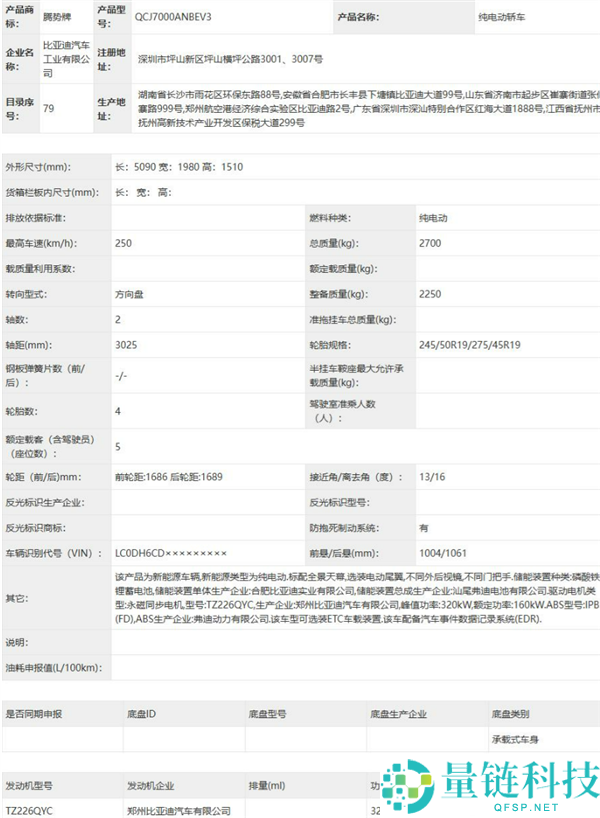This screenshot has width=600, height=818.
Task: Click the 接近角/离去角 label
Action: pos(356,477)
